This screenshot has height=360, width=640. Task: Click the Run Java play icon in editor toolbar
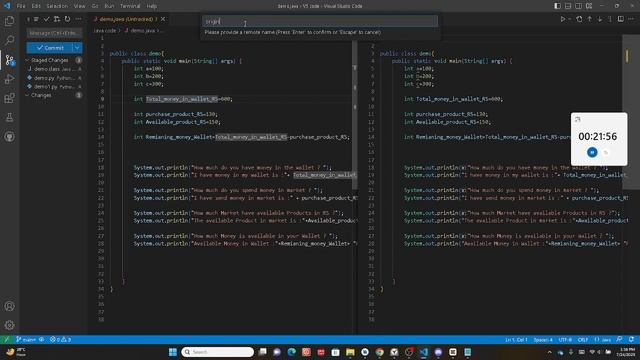(x=563, y=19)
